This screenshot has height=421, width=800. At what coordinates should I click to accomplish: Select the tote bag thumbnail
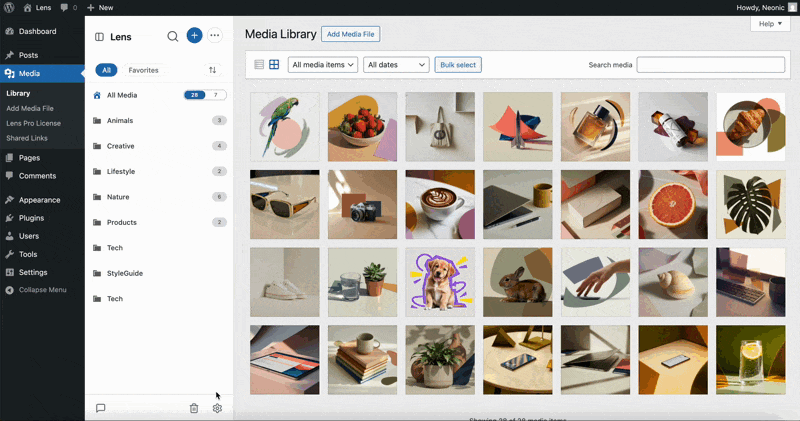click(x=440, y=127)
